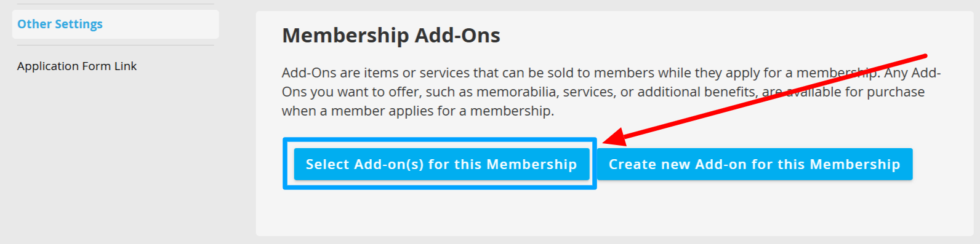
Task: Open the Application Form Link item
Action: click(x=77, y=66)
